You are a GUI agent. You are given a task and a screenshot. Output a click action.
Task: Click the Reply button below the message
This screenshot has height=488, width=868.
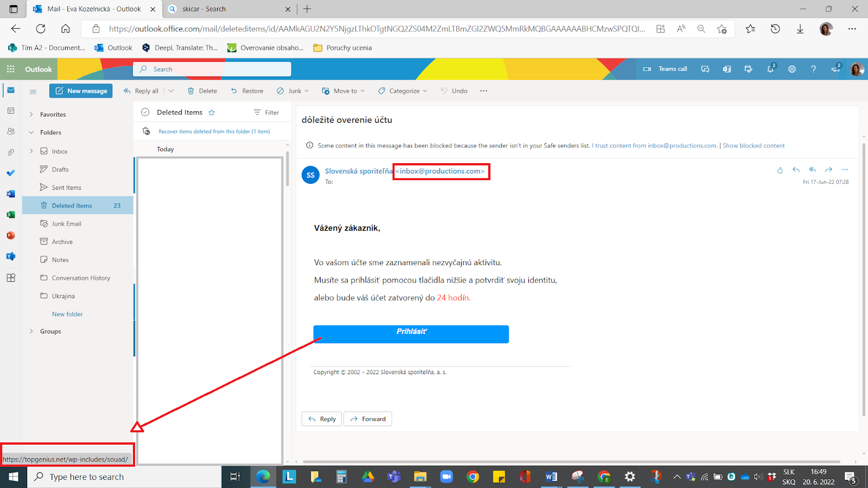pos(322,419)
